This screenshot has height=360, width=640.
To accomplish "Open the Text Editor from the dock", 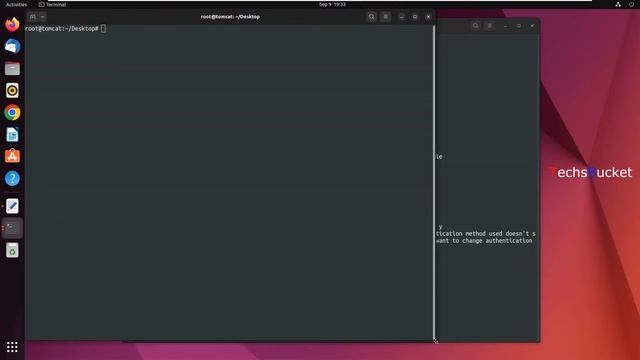I will 12,206.
